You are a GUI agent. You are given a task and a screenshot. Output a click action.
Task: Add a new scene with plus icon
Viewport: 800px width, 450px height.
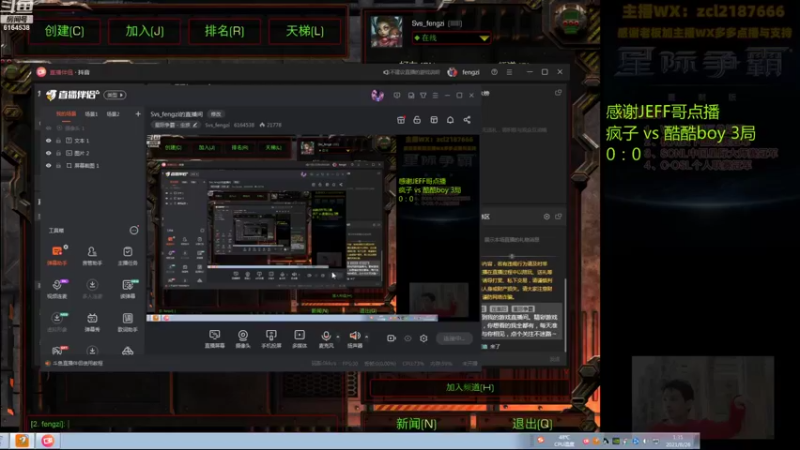(x=138, y=114)
